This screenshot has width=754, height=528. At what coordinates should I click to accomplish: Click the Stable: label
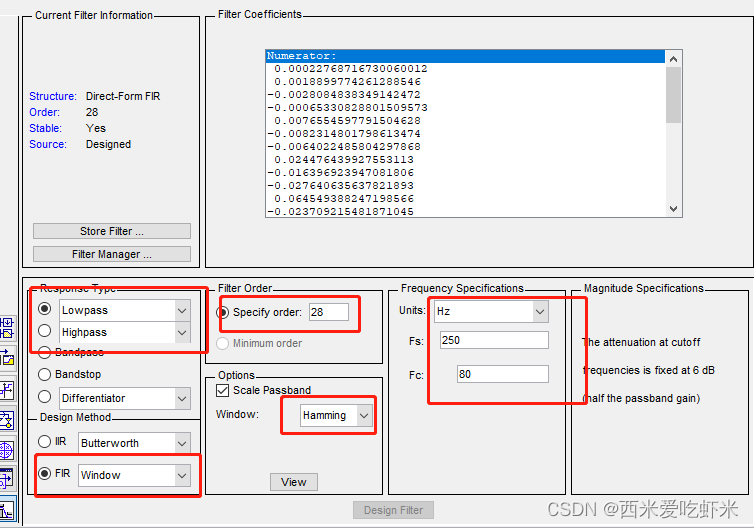[x=46, y=128]
